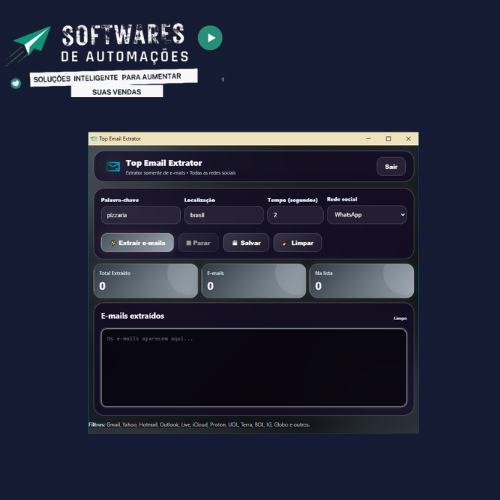Click inside the extracted e-mails text area
The height and width of the screenshot is (500, 500).
point(254,367)
